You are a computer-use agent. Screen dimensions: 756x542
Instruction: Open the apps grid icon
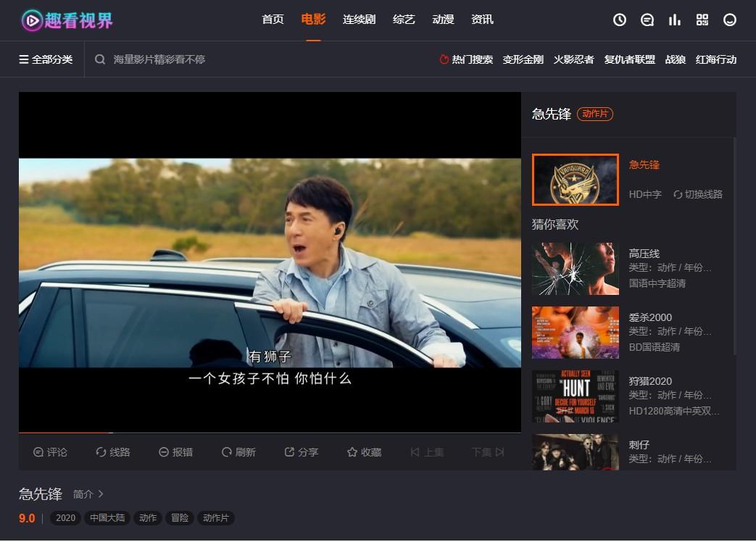702,20
